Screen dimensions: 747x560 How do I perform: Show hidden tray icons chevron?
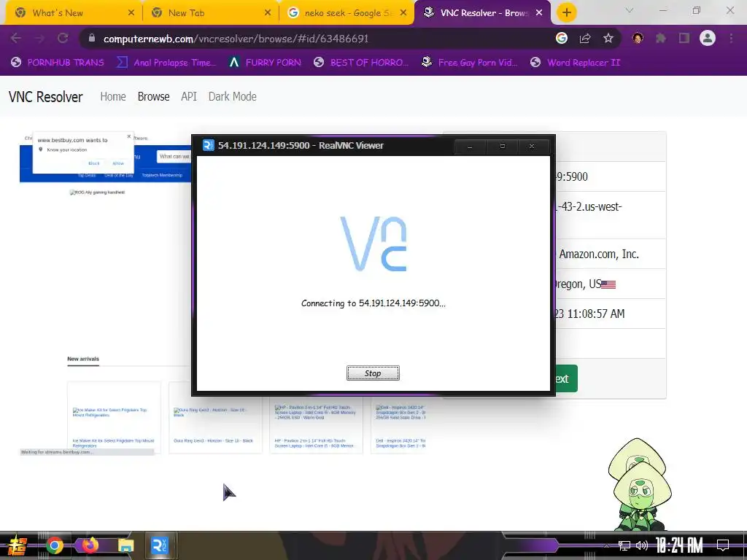(606, 546)
